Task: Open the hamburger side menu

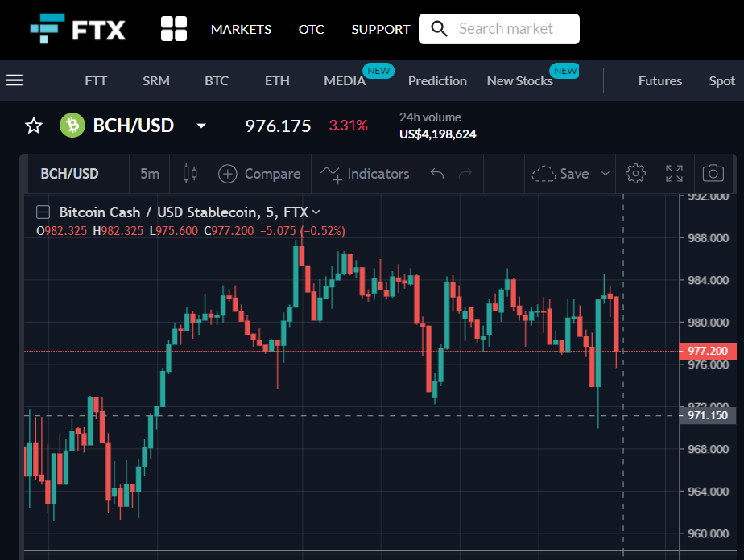Action: pos(14,80)
